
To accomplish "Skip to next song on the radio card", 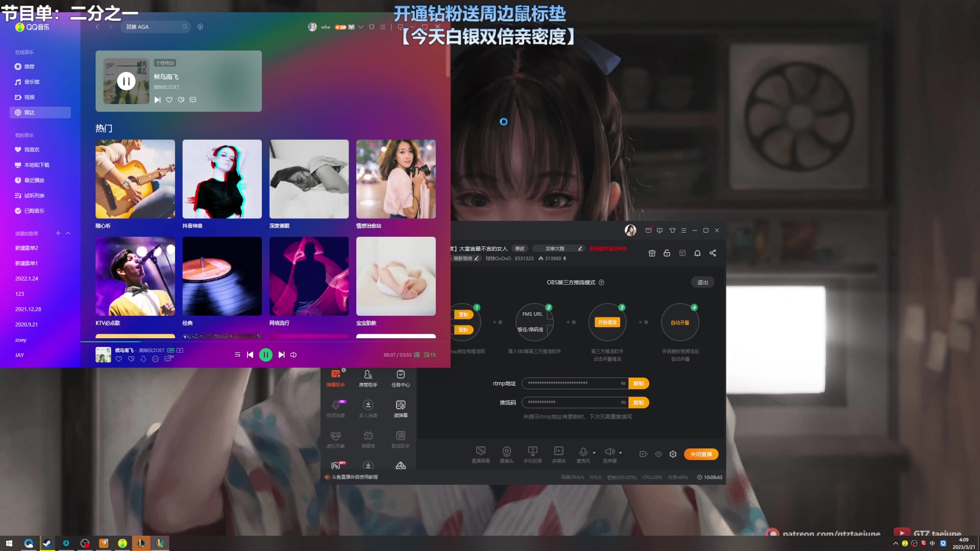I will point(157,100).
